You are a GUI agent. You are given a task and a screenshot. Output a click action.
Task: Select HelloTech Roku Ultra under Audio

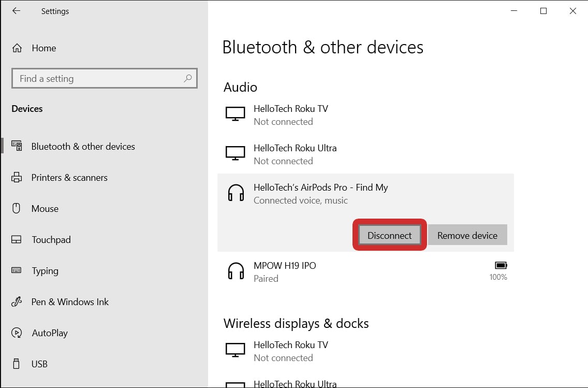point(295,154)
